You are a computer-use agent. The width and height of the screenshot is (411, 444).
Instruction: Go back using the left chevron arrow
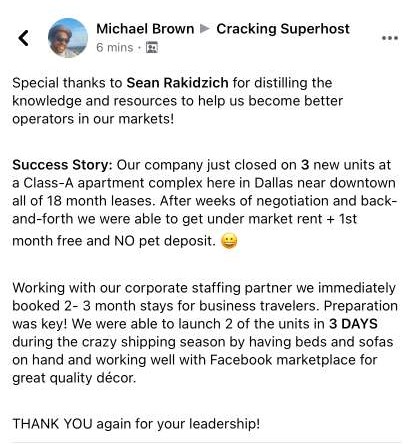(23, 38)
